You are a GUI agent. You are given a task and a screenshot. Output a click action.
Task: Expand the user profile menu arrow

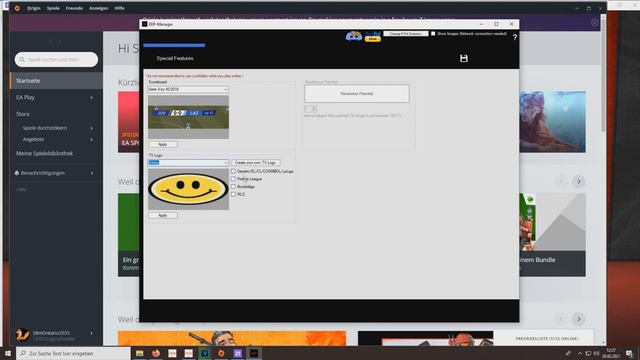pos(91,333)
